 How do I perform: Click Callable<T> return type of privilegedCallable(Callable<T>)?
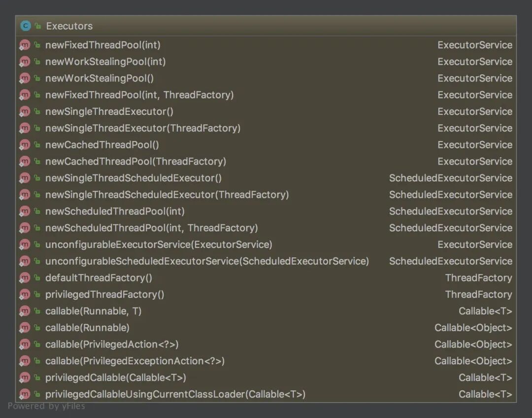(x=485, y=378)
